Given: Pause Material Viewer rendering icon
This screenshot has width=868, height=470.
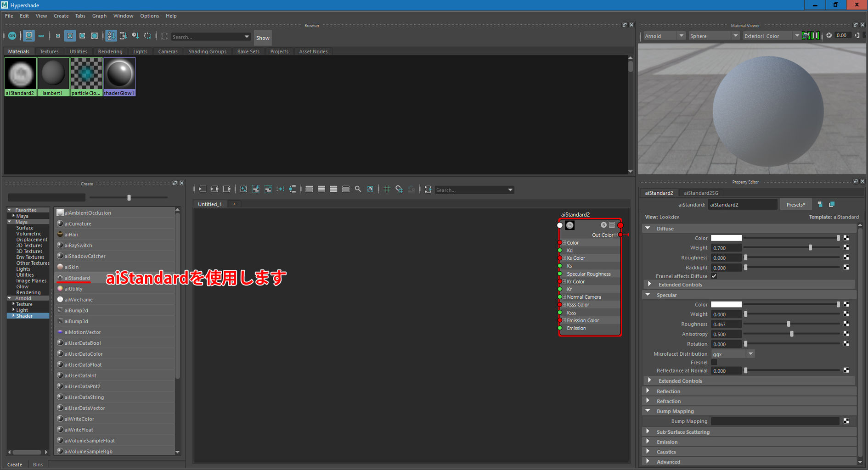Looking at the screenshot, I should coord(815,35).
